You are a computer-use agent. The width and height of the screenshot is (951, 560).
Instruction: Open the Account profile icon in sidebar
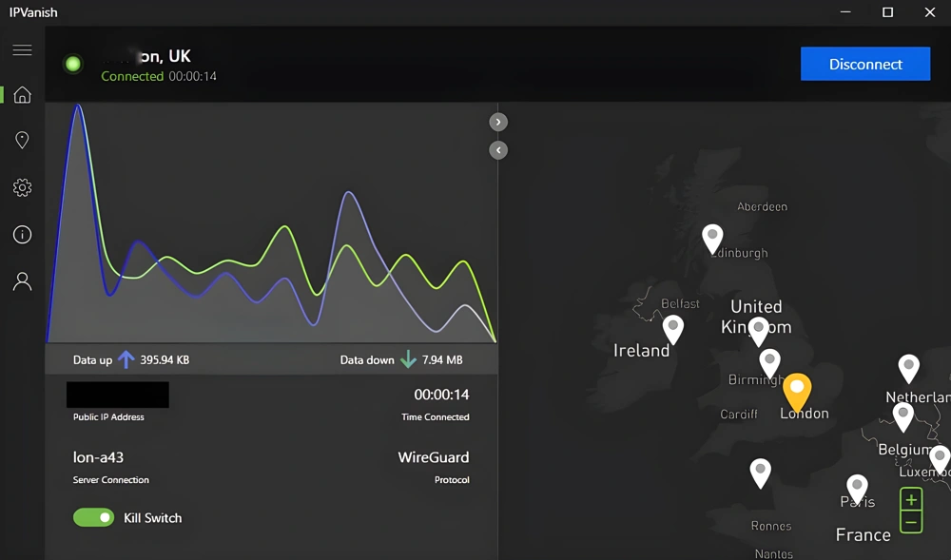(22, 281)
